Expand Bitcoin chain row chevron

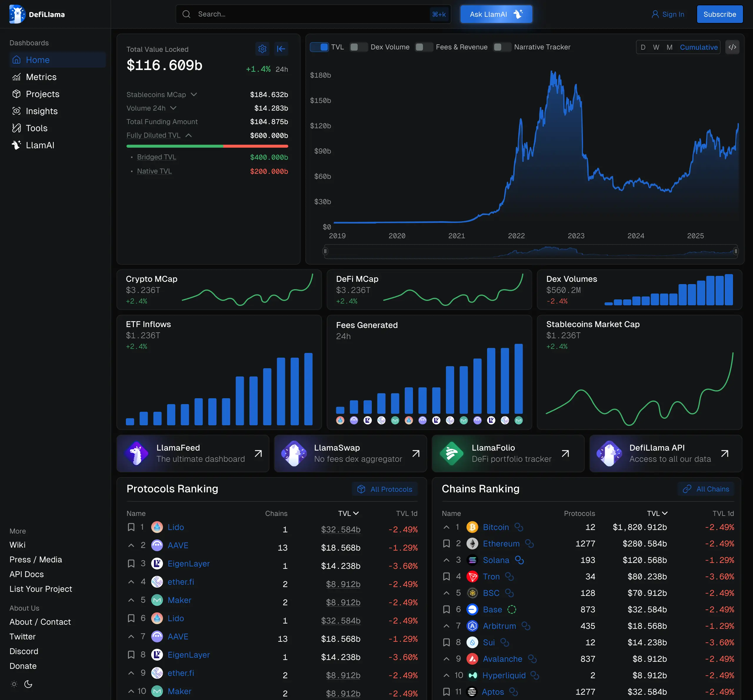(x=447, y=527)
